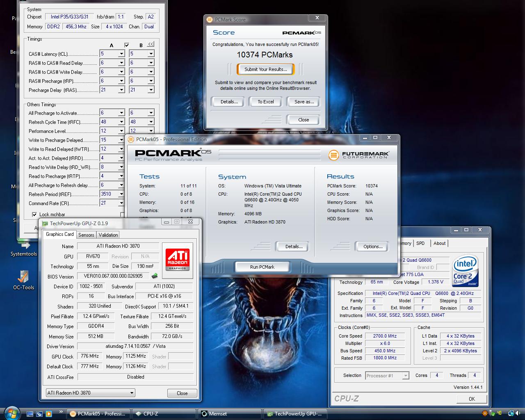Activate TechPowerUp GPU-Z taskbar button
The image size is (525, 420).
[x=296, y=414]
